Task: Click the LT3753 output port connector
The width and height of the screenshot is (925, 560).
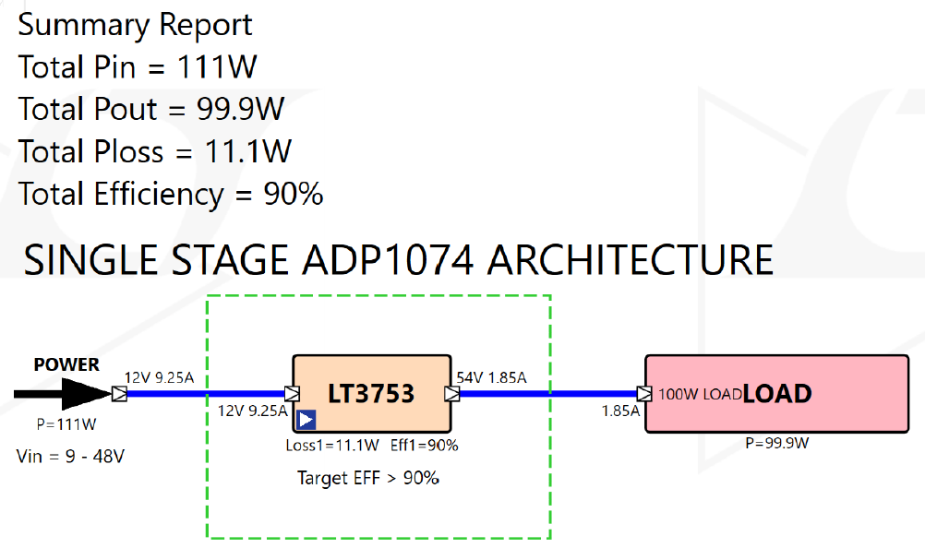Action: (452, 394)
